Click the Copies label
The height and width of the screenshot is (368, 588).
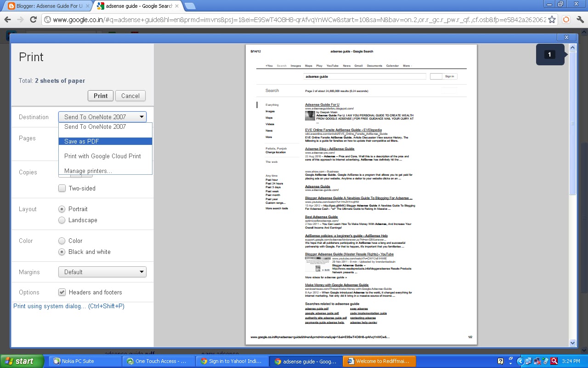(28, 172)
